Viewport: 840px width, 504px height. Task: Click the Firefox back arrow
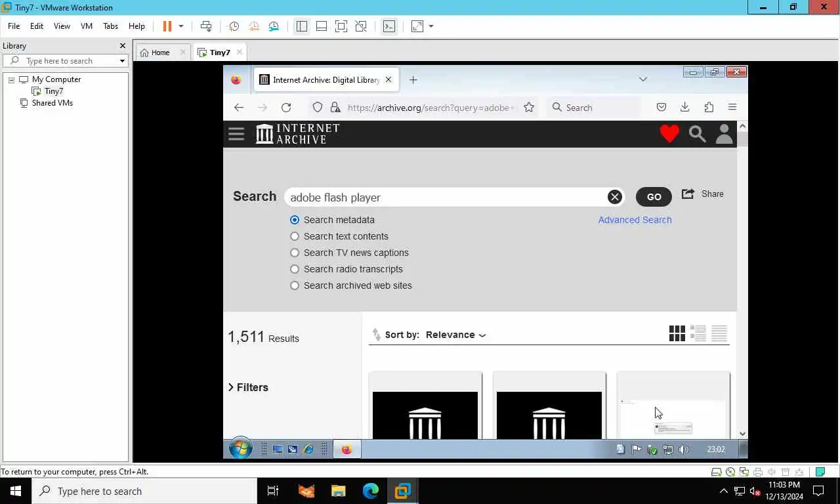tap(239, 108)
